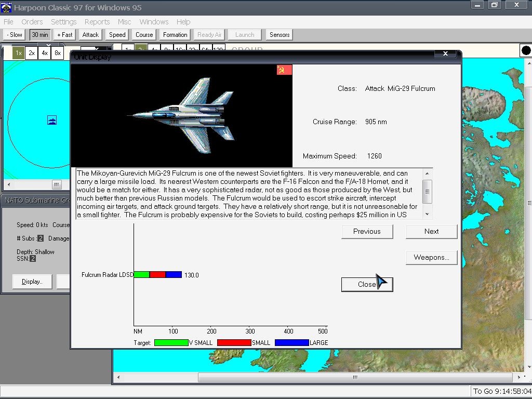
Task: Click the blue LARGE legend swatch
Action: 292,343
